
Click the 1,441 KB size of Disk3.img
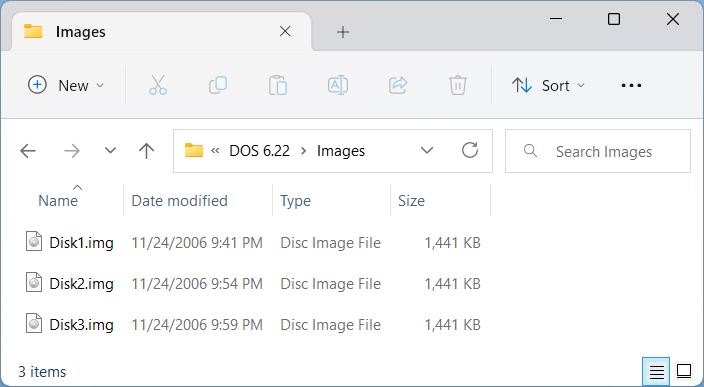[453, 325]
